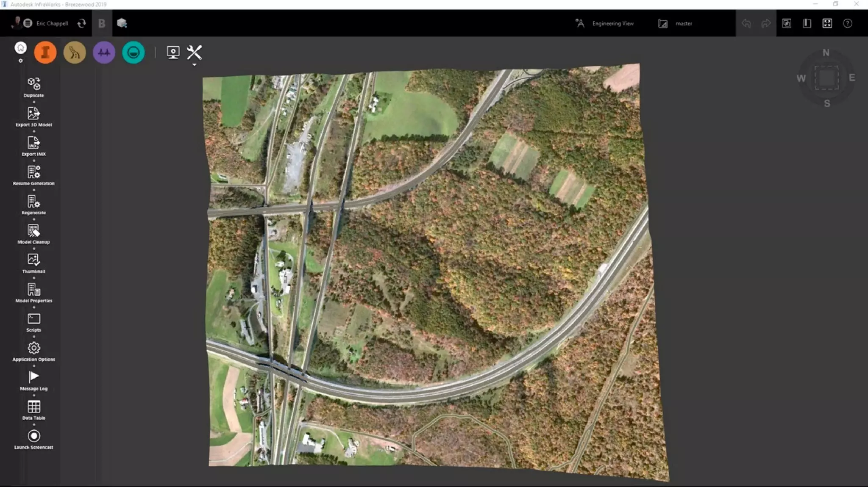This screenshot has width=868, height=487.
Task: Run the Regenerate tool
Action: [33, 202]
